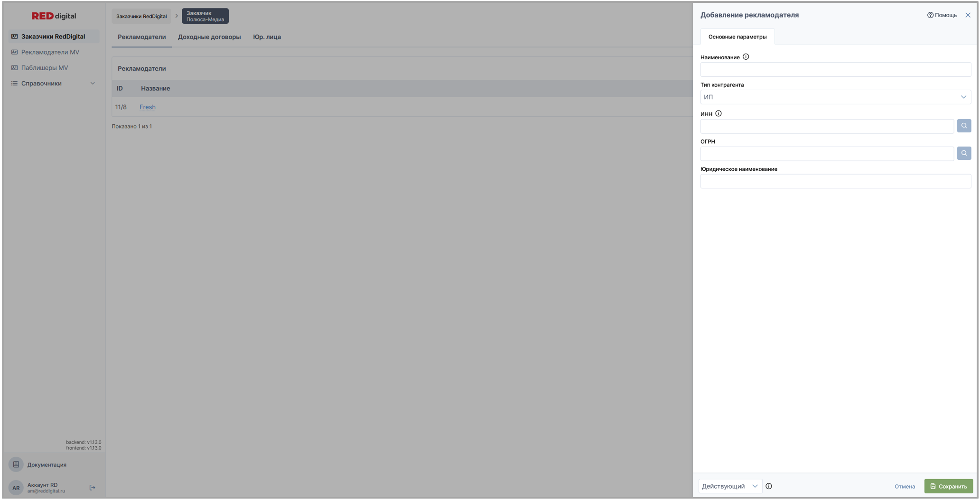Screen dimensions: 980x500
Task: Close the Добавление рекламодателя panel
Action: point(968,15)
